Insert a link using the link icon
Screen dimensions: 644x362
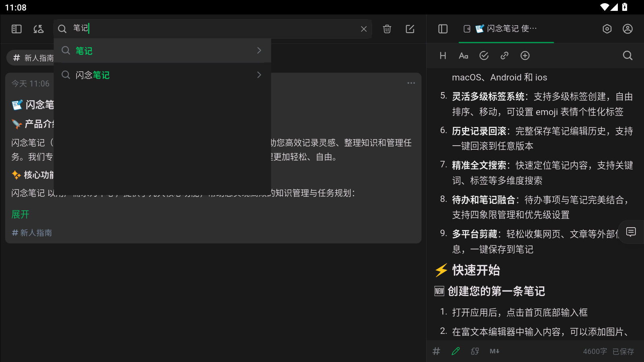pyautogui.click(x=504, y=56)
